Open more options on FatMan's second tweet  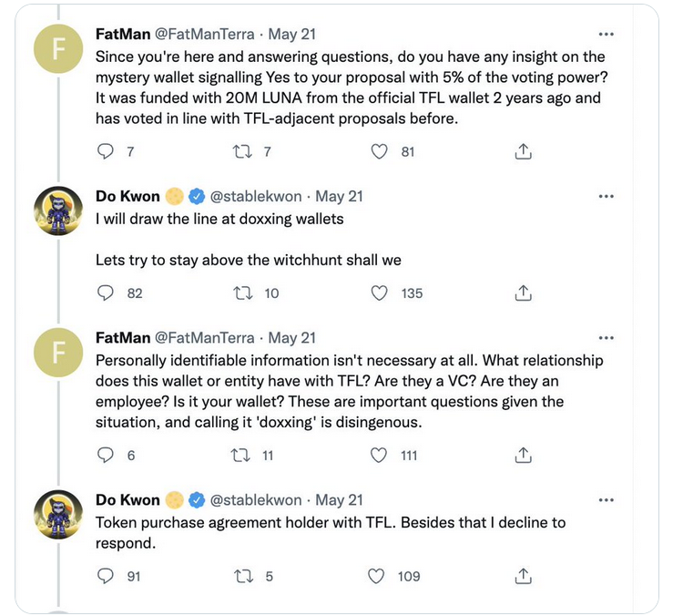607,337
